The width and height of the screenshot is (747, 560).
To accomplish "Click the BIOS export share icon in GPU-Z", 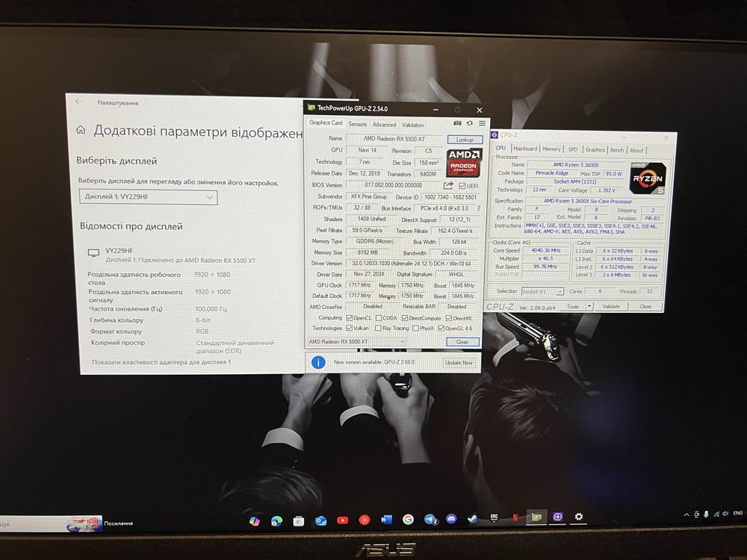I will 448,185.
